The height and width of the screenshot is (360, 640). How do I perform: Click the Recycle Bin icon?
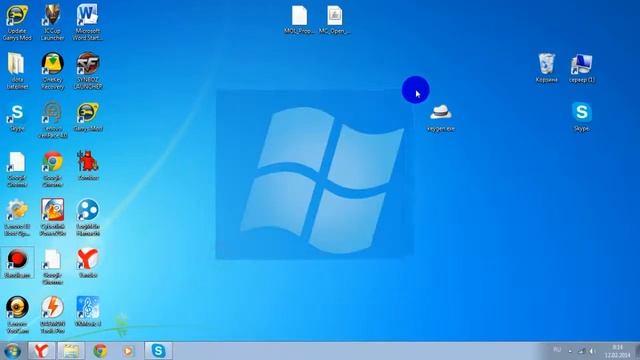tap(547, 67)
